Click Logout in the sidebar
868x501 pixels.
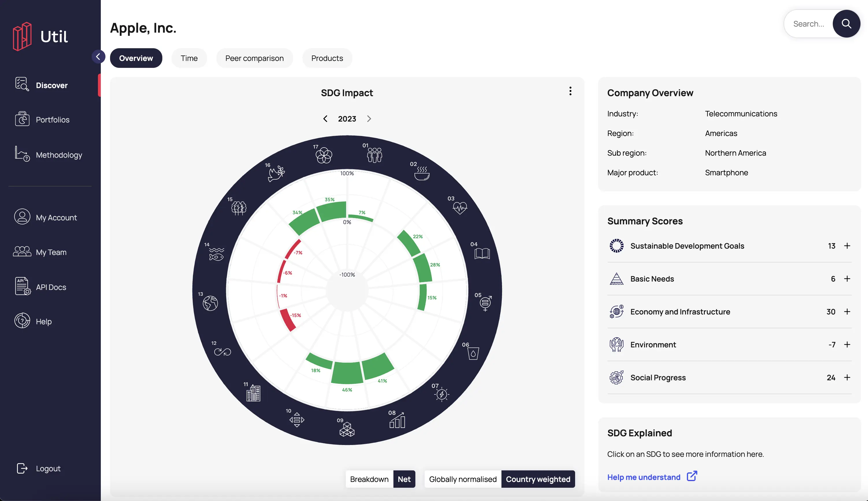click(48, 468)
